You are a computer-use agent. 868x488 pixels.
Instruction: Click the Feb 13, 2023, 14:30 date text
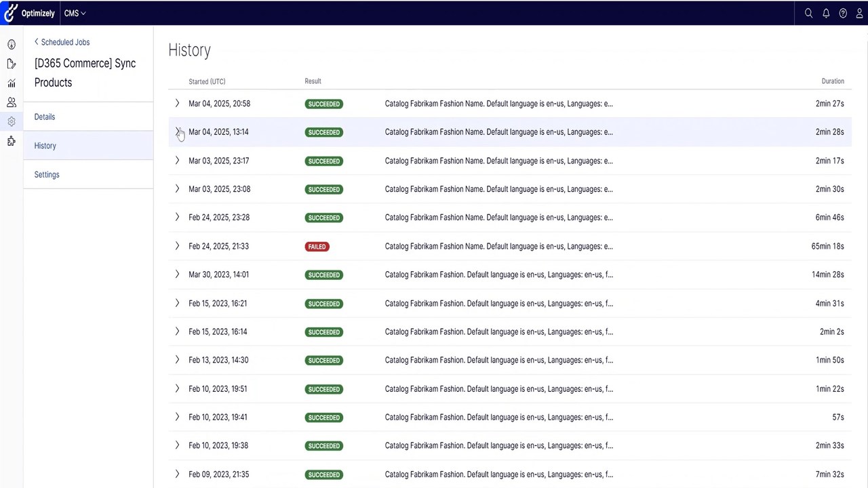point(218,360)
